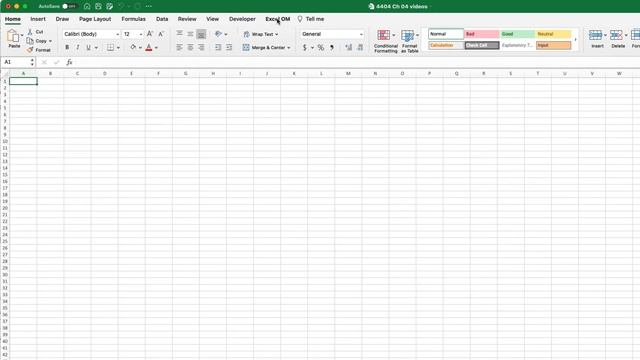Apply the Bad cell style

pos(482,34)
